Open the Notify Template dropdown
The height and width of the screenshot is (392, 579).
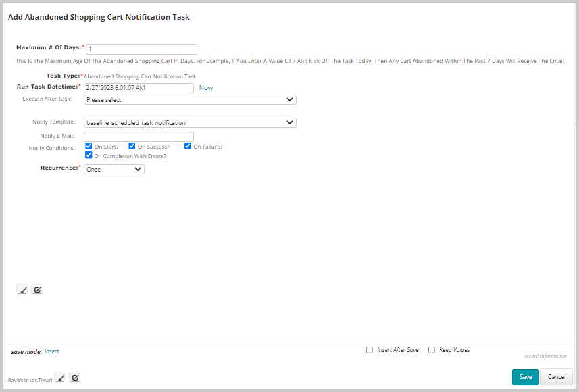[190, 122]
